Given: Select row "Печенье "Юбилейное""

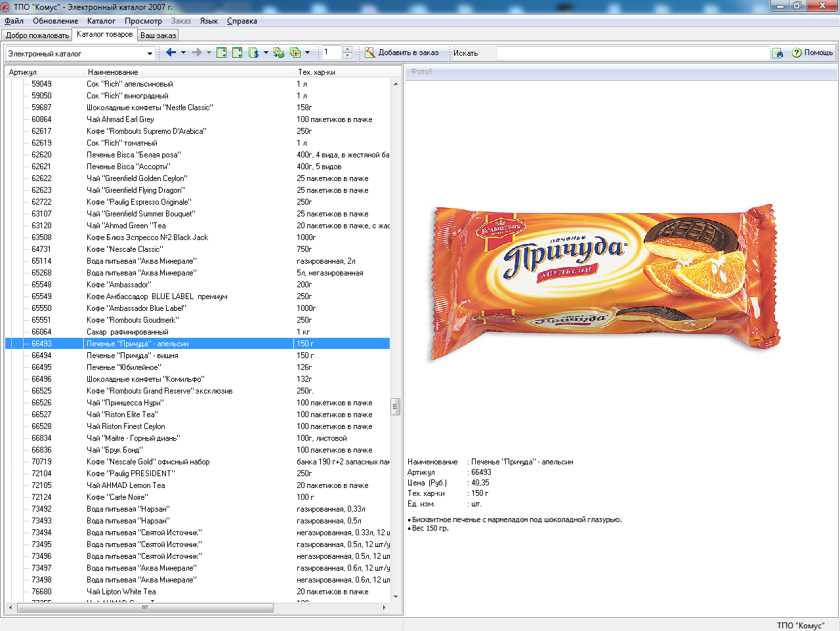Looking at the screenshot, I should point(198,367).
